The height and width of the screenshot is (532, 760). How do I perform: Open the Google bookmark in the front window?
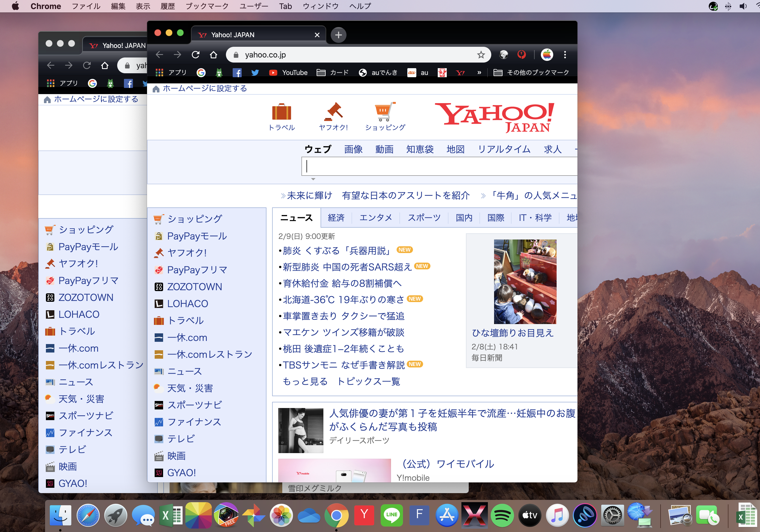201,72
